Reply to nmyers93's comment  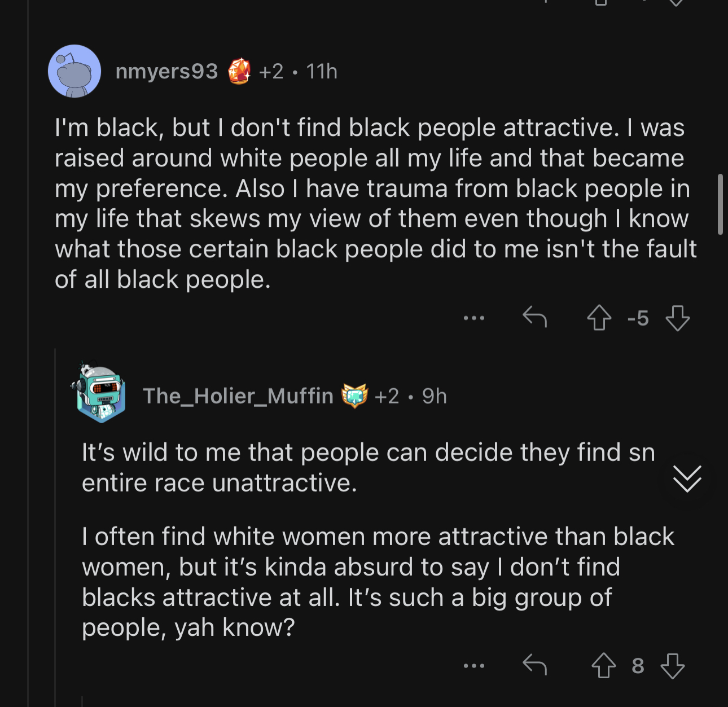[534, 317]
